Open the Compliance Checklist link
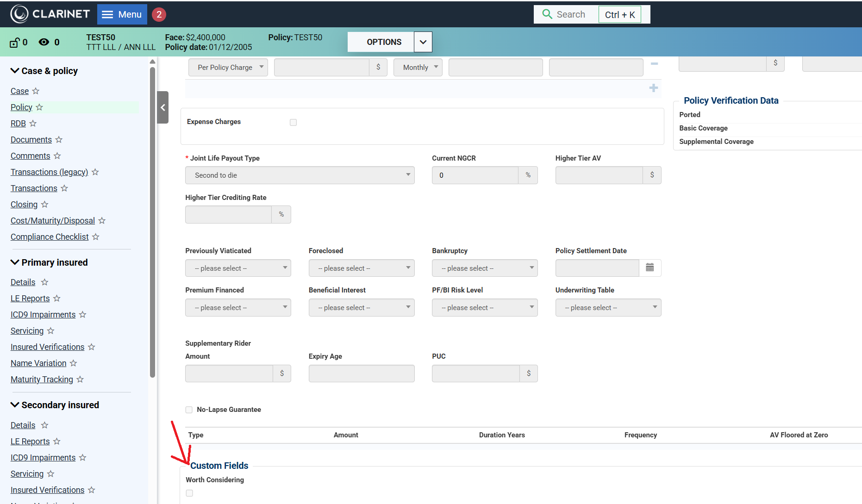 [x=50, y=237]
